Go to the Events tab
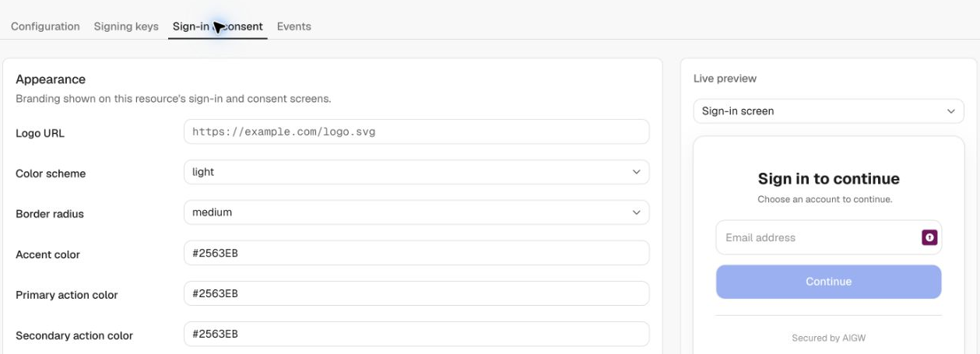 (x=294, y=26)
